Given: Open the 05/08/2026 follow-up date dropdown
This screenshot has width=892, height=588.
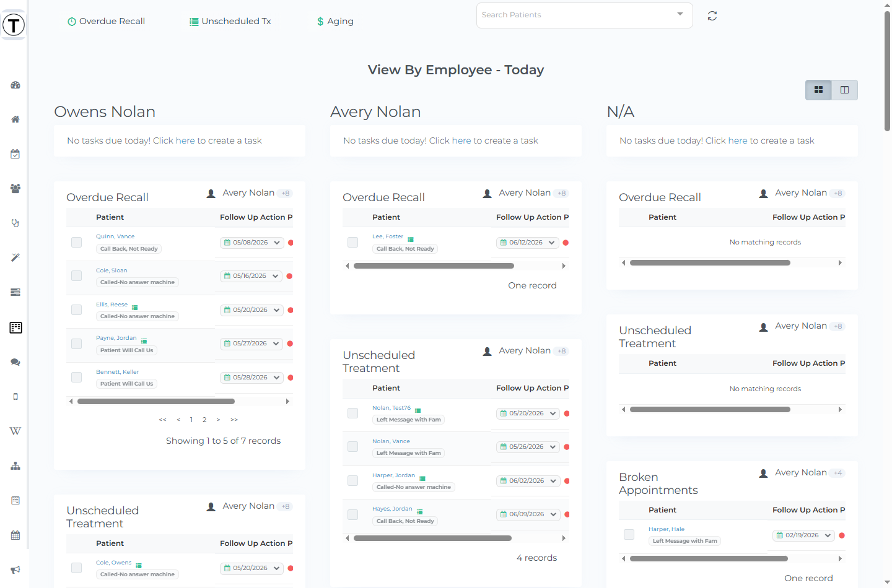Looking at the screenshot, I should point(252,243).
